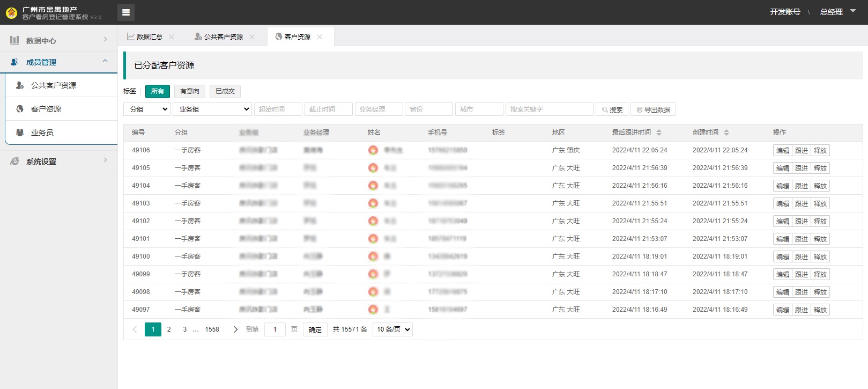868x389 pixels.
Task: Focus the 业务经理 input field
Action: (x=379, y=109)
